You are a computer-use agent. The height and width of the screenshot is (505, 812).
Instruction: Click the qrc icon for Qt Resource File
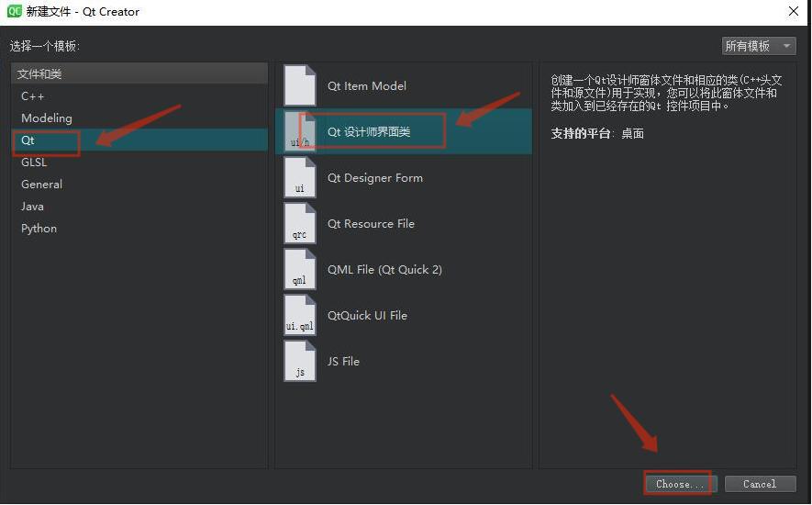[x=300, y=223]
